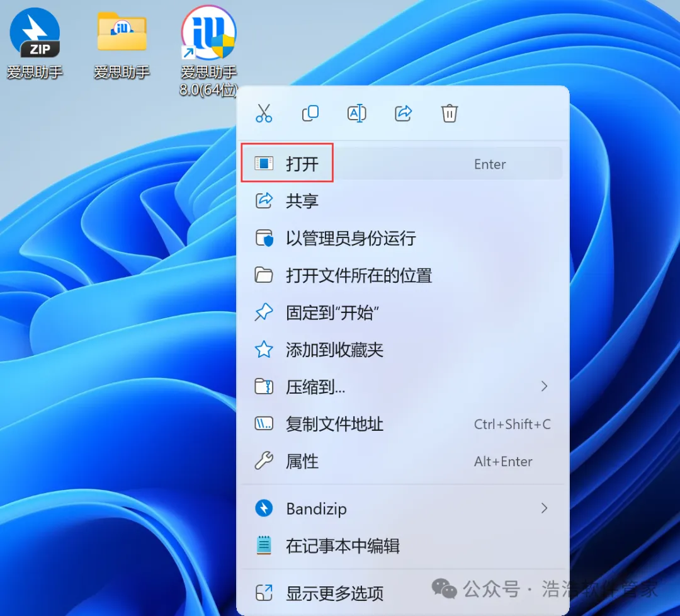Expand the 压缩到... submenu arrow

pos(544,386)
